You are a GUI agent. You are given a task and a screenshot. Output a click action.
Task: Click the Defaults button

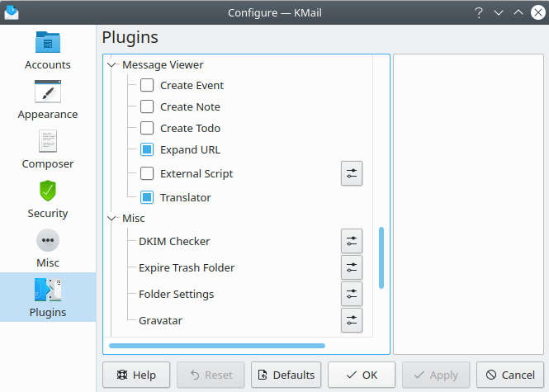pyautogui.click(x=286, y=375)
